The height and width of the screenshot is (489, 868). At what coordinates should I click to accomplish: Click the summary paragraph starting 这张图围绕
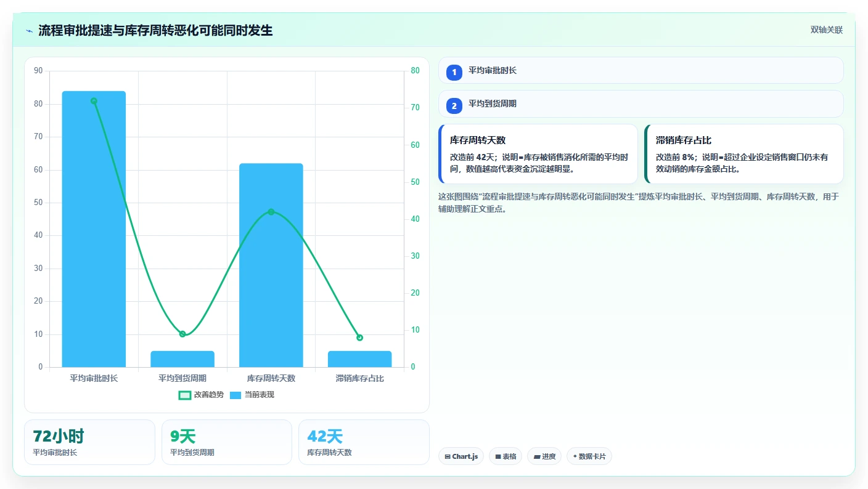(x=639, y=203)
